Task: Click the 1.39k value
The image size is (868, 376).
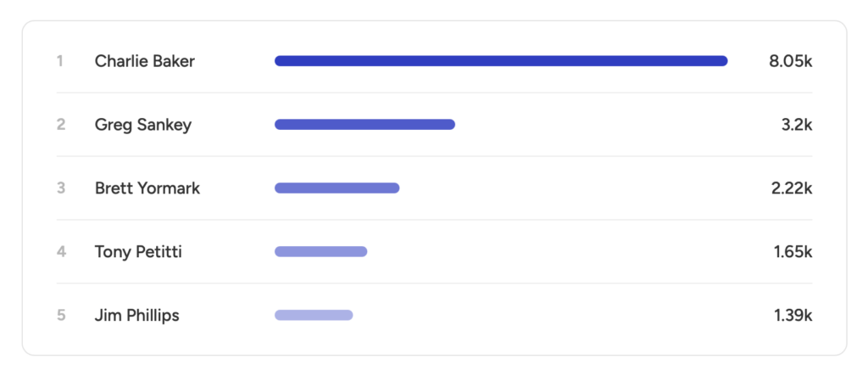Action: [793, 316]
